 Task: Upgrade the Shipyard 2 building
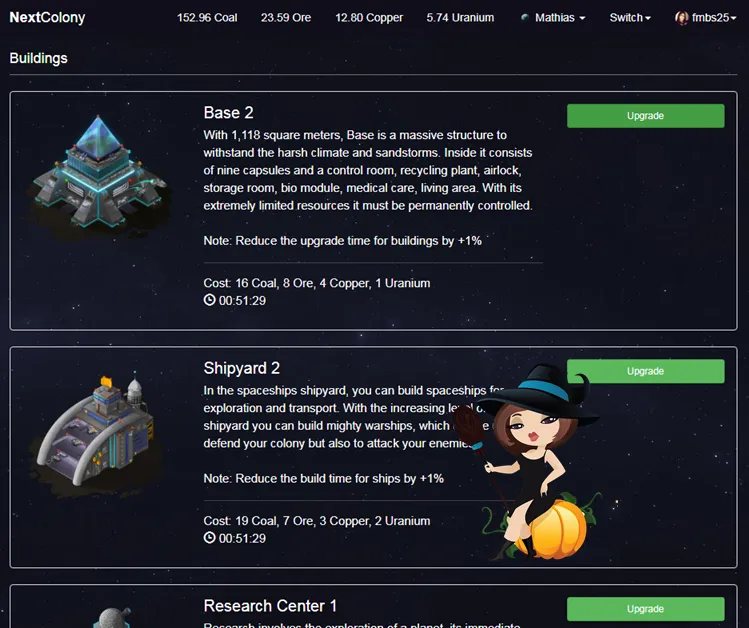(x=645, y=371)
